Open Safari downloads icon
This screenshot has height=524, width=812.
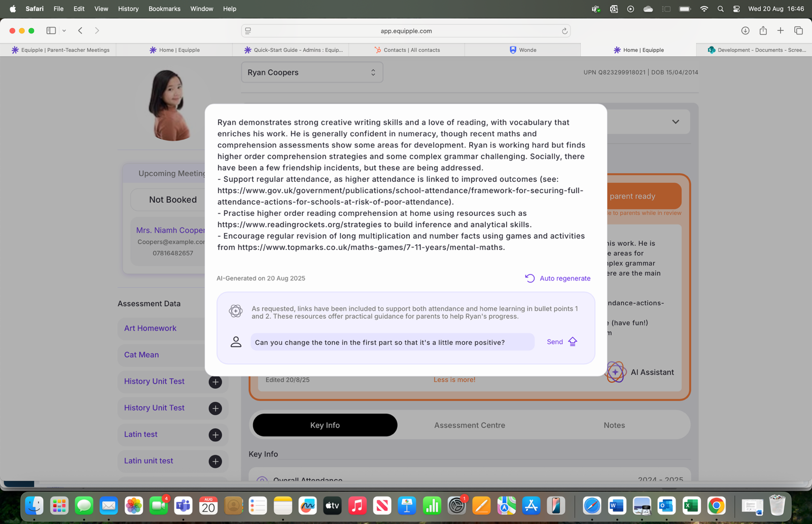click(745, 30)
